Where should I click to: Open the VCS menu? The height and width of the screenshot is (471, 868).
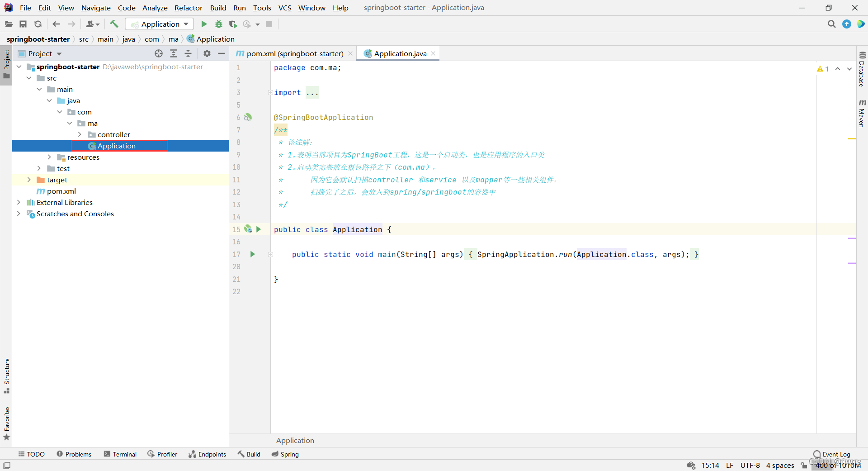click(x=285, y=8)
